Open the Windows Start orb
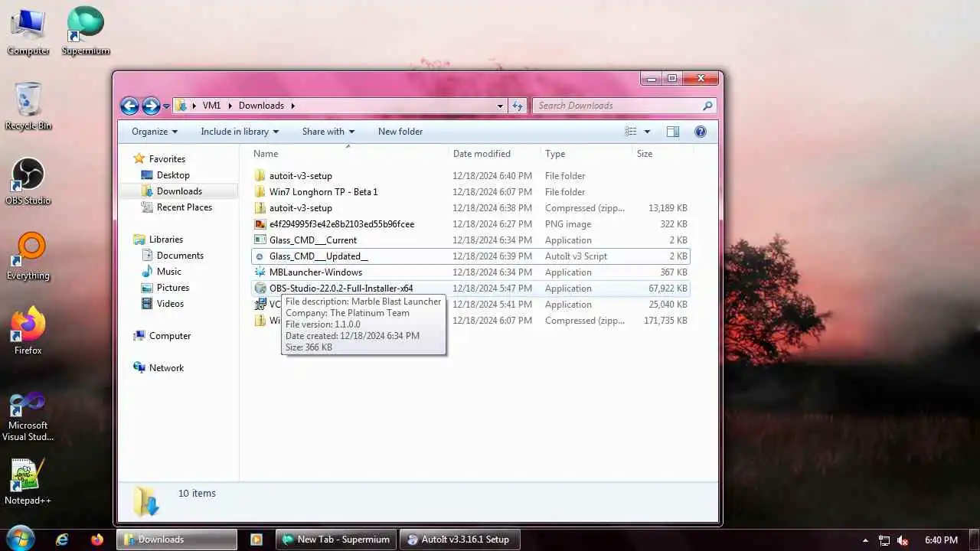The height and width of the screenshot is (551, 980). [x=21, y=540]
